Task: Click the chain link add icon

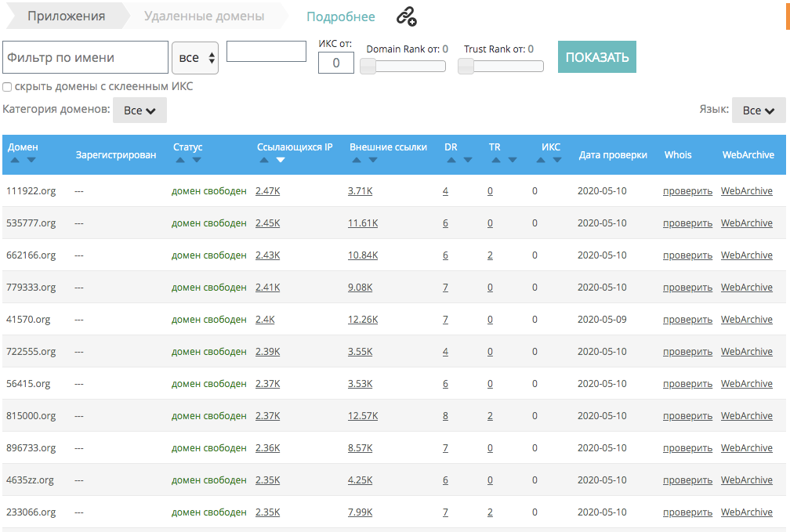Action: click(406, 16)
